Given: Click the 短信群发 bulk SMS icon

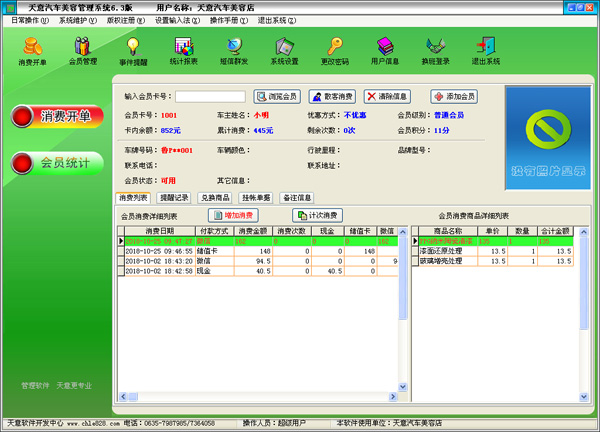Looking at the screenshot, I should tap(234, 50).
